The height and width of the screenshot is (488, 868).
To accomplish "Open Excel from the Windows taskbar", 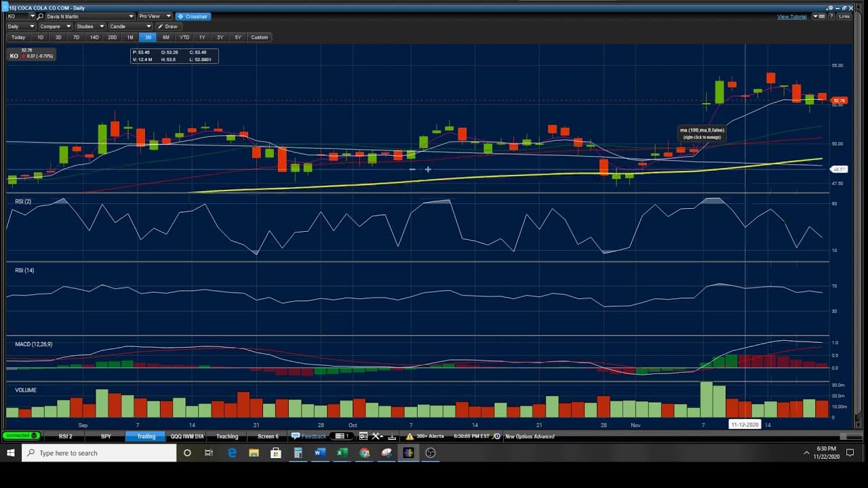I will coord(342,453).
